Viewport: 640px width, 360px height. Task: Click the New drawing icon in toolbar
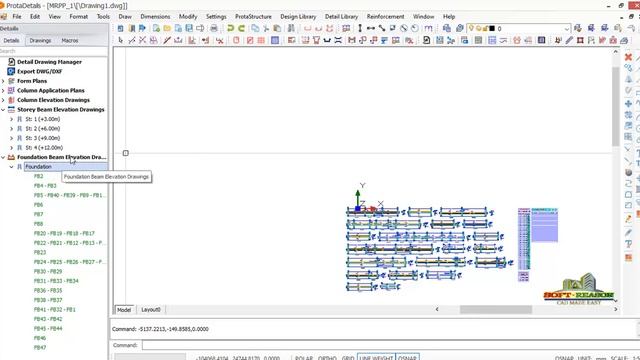[156, 28]
